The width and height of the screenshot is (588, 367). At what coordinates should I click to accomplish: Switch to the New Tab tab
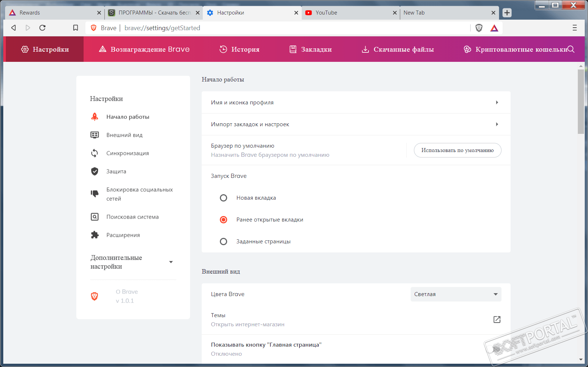(449, 13)
